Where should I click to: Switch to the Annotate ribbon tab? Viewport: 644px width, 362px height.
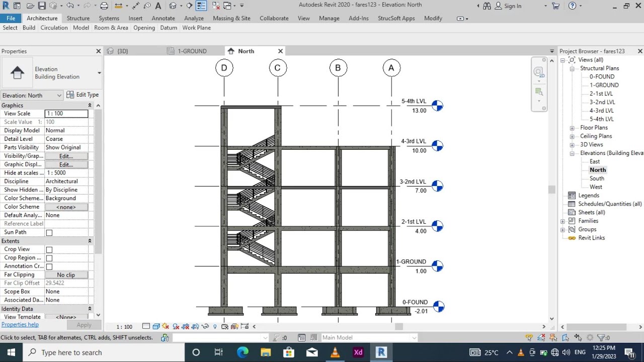(164, 18)
